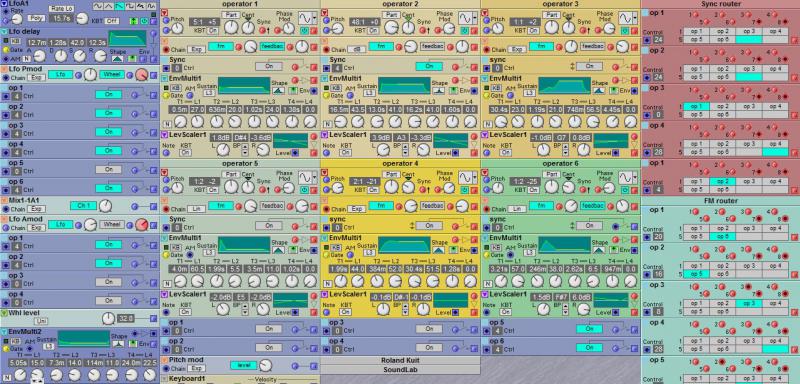Toggle the Sync On switch in operator 2
The width and height of the screenshot is (800, 384).
click(x=429, y=66)
